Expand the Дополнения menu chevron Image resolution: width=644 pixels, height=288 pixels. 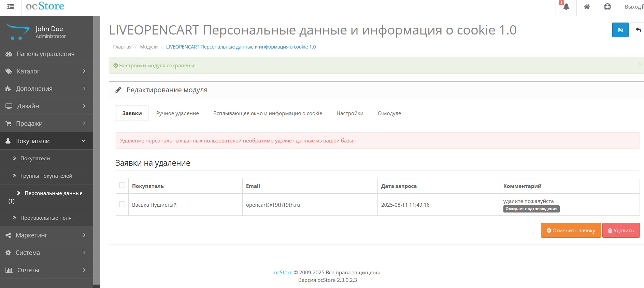point(84,88)
